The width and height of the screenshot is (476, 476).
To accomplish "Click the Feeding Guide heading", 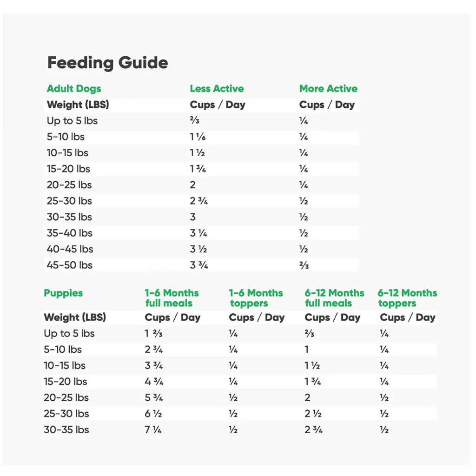I will (107, 63).
